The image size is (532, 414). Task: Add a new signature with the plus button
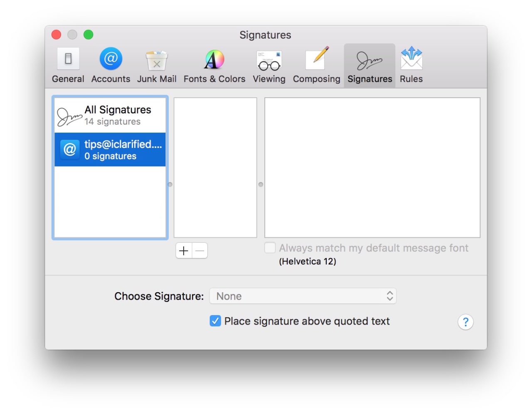click(183, 251)
